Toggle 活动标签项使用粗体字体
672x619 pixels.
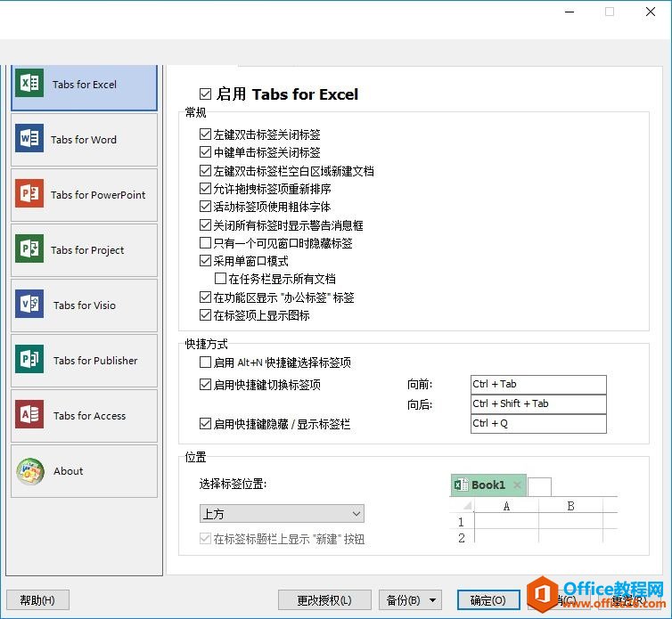click(205, 207)
